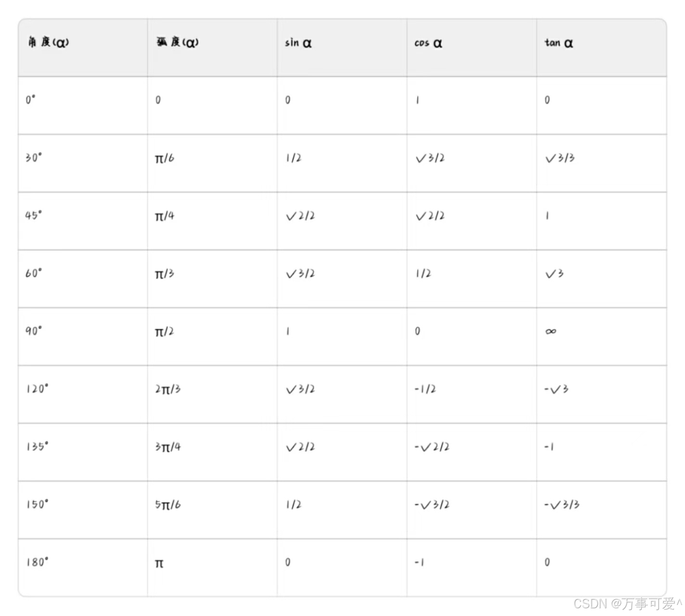Select the 60° angle cell
Image resolution: width=685 pixels, height=616 pixels.
pyautogui.click(x=34, y=273)
